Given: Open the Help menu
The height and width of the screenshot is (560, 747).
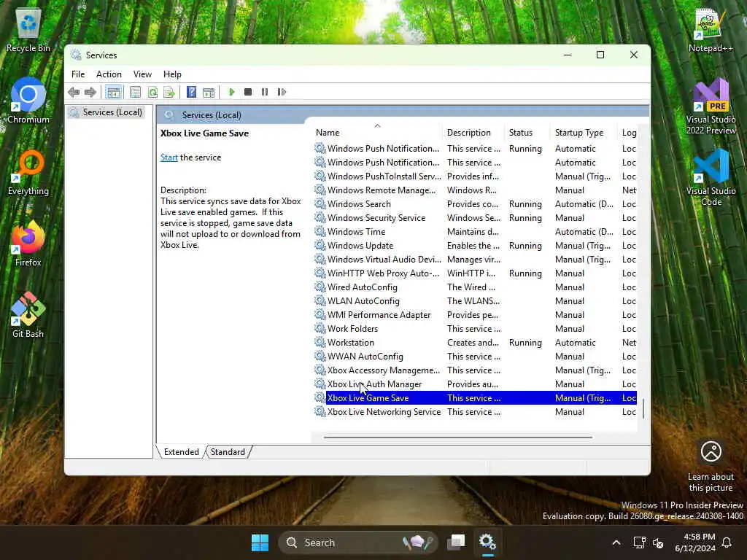Looking at the screenshot, I should 172,74.
